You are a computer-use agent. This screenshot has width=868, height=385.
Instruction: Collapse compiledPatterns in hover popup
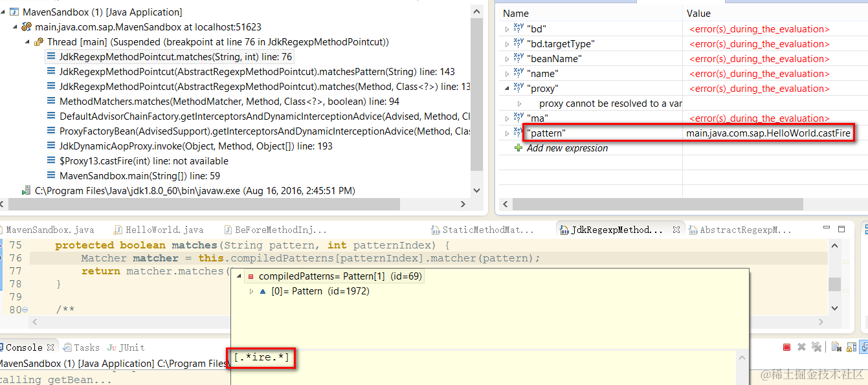click(239, 276)
